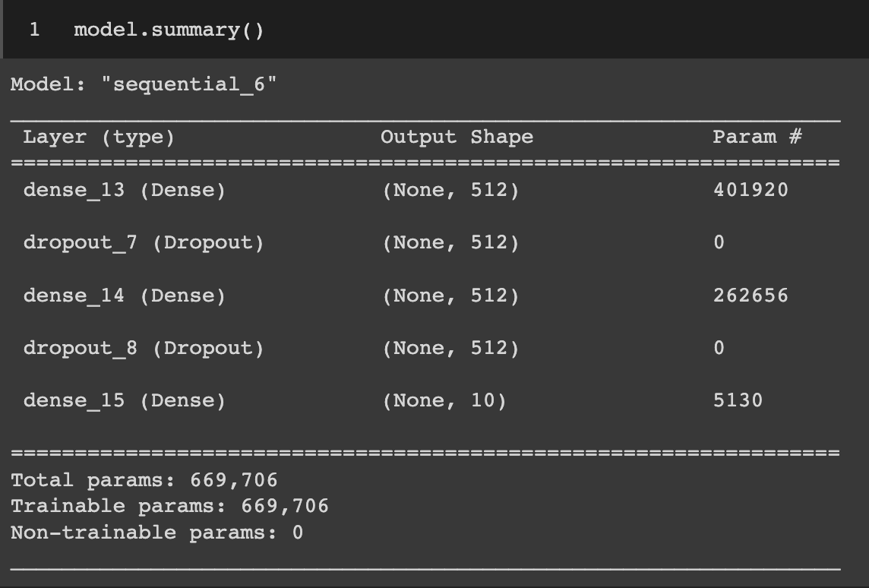Viewport: 869px width, 588px height.
Task: Click the 5130 parameter count
Action: pyautogui.click(x=738, y=400)
